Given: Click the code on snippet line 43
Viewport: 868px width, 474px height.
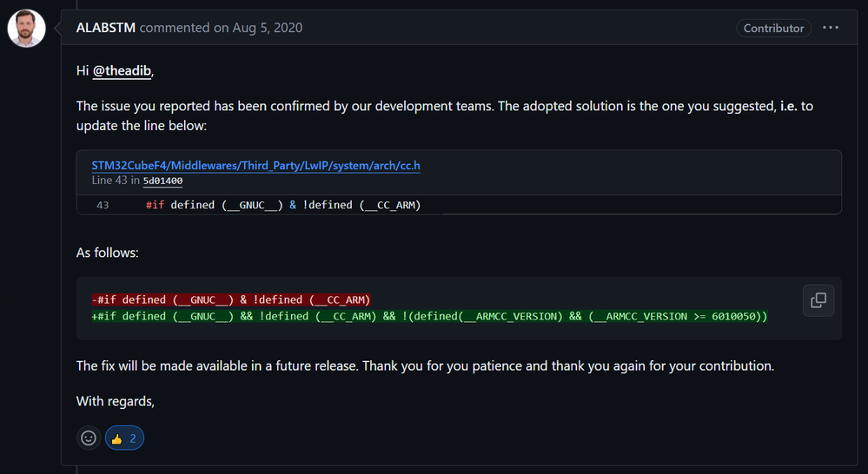Looking at the screenshot, I should pos(283,205).
